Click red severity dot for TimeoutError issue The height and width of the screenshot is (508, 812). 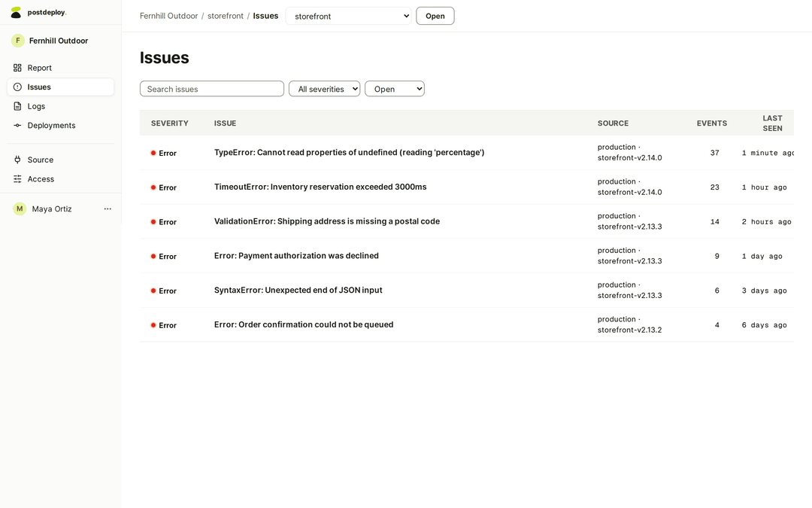pyautogui.click(x=153, y=187)
